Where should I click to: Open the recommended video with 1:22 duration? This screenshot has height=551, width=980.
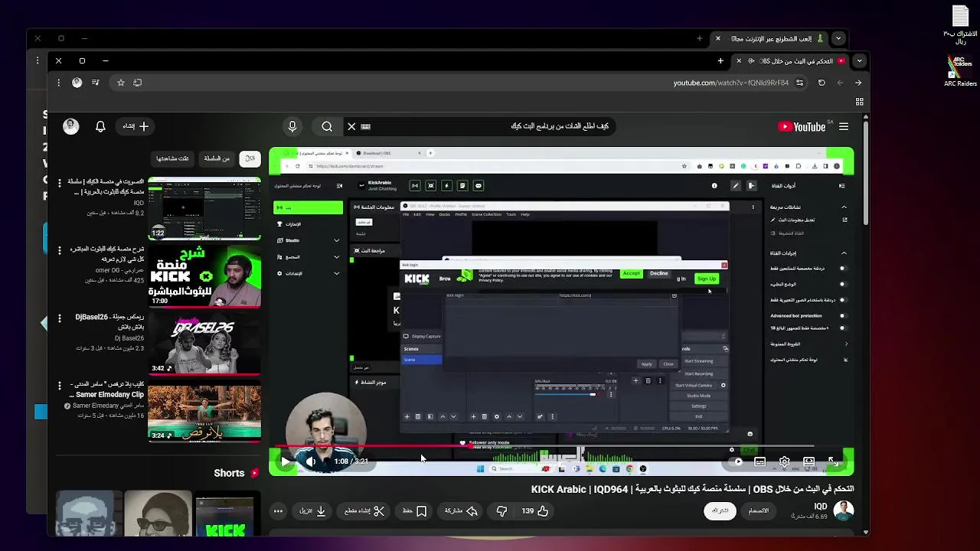coord(204,208)
